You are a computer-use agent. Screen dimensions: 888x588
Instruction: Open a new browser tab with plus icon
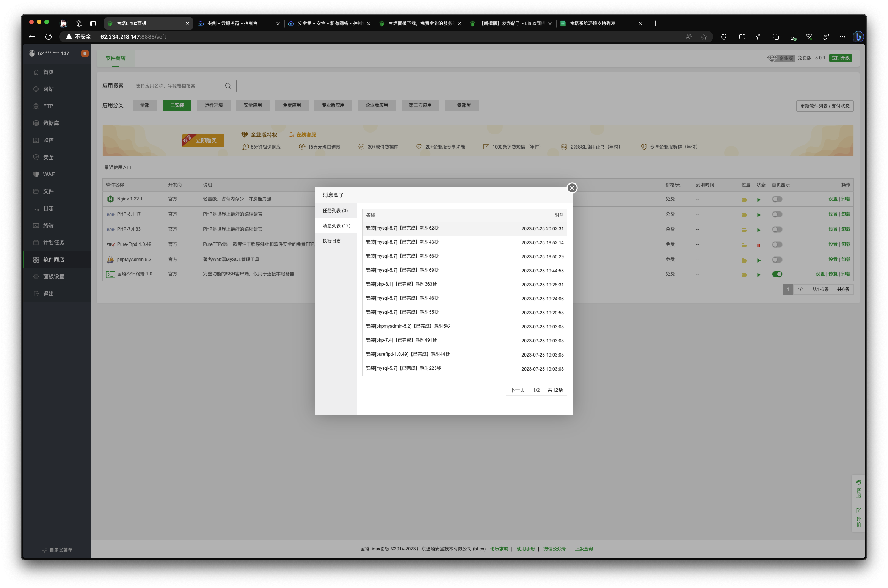pyautogui.click(x=655, y=23)
